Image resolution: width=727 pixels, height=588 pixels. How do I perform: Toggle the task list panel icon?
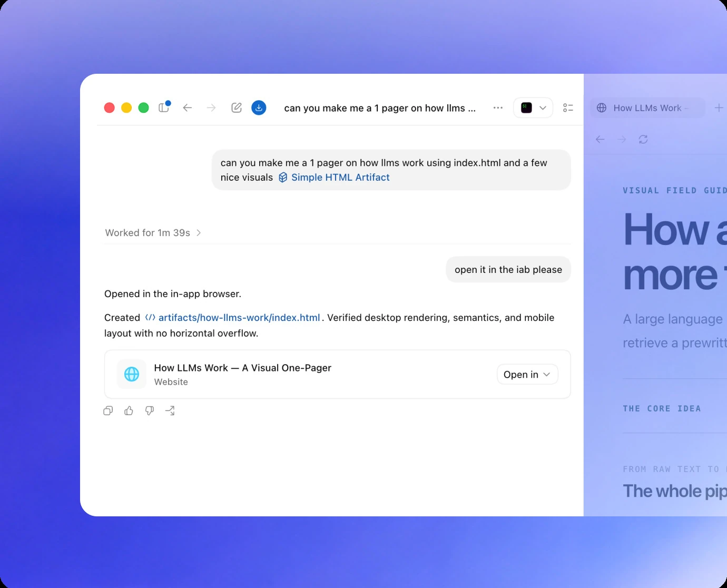568,107
